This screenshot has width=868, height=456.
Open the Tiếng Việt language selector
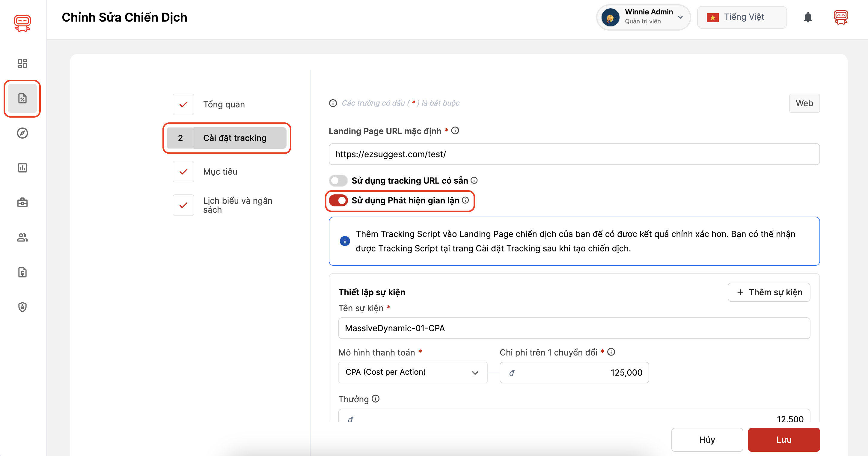(742, 17)
